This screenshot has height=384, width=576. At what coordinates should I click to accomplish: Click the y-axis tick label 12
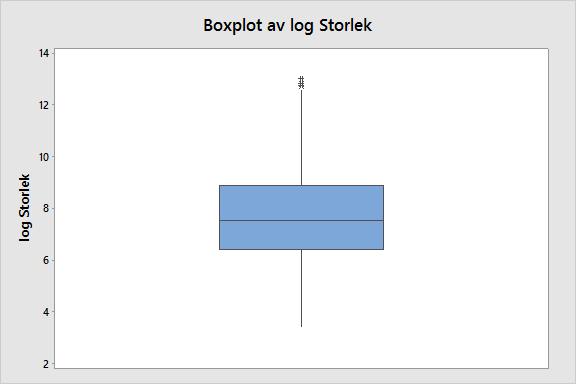44,105
